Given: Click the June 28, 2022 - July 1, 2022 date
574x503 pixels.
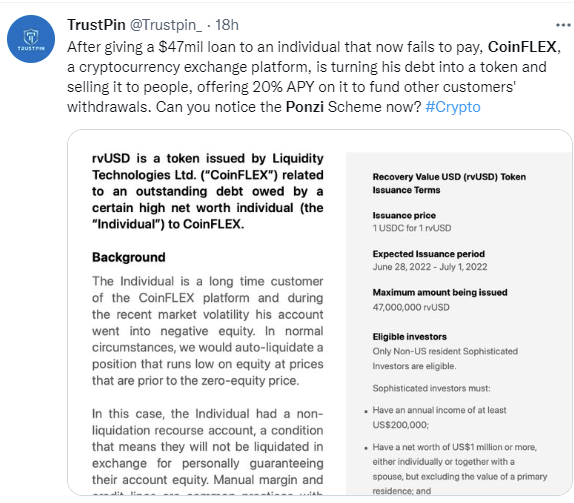Looking at the screenshot, I should pos(430,267).
